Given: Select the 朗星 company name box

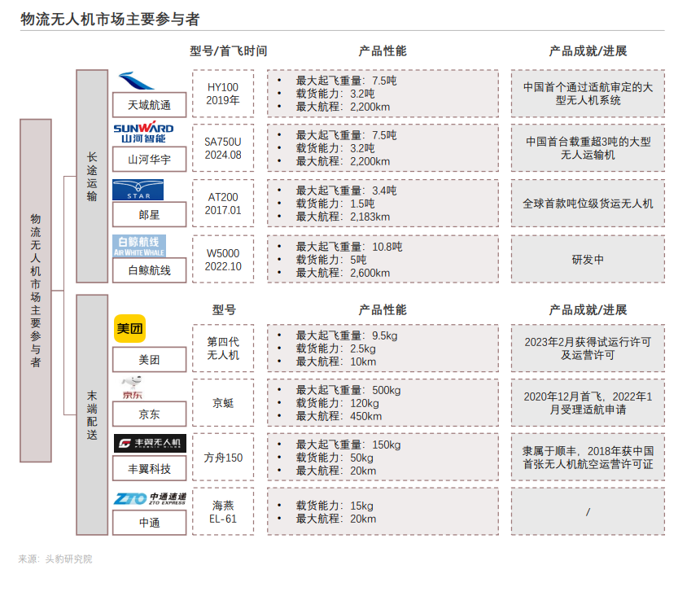Looking at the screenshot, I should pos(149,215).
